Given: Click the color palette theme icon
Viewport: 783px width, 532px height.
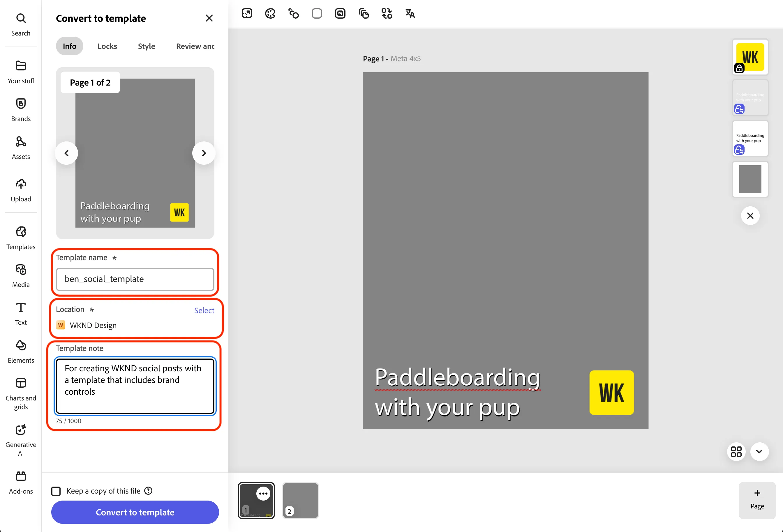Looking at the screenshot, I should [x=270, y=13].
